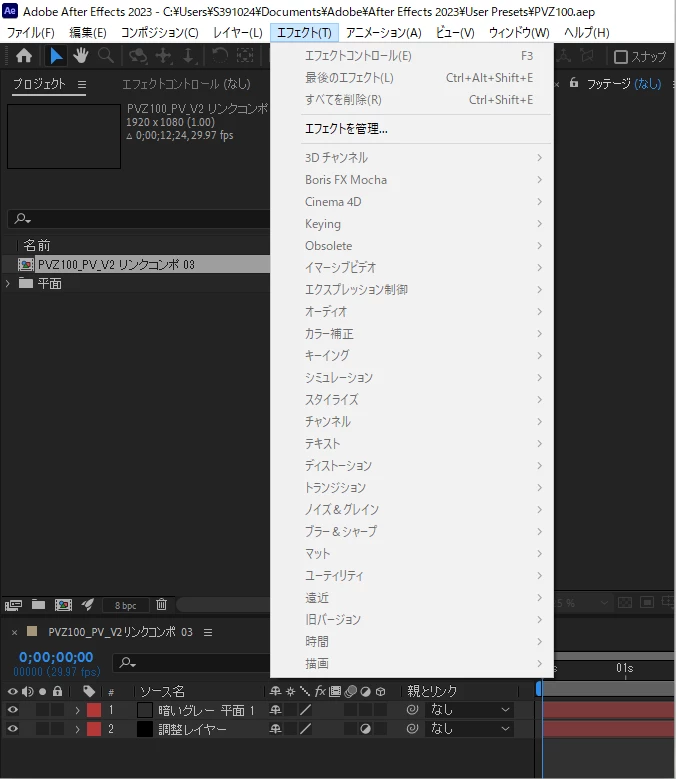Open the レイヤー(L) menu
Viewport: 676px width, 779px height.
tap(238, 33)
